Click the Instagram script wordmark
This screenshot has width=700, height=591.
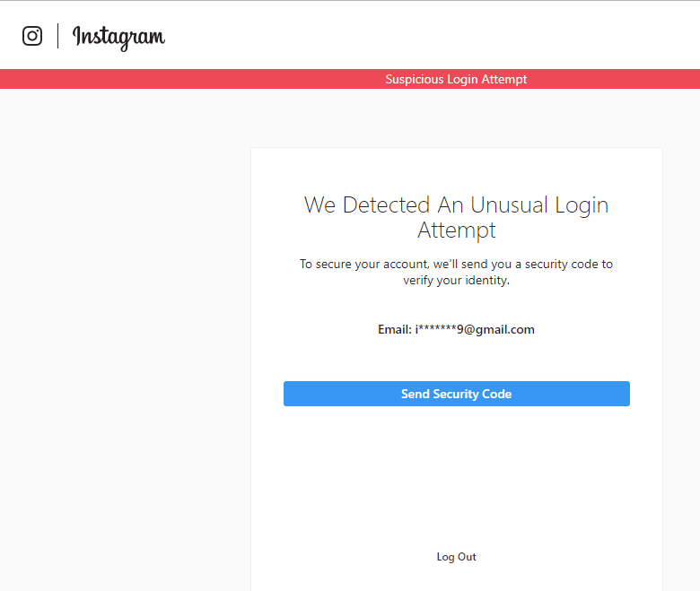[118, 36]
